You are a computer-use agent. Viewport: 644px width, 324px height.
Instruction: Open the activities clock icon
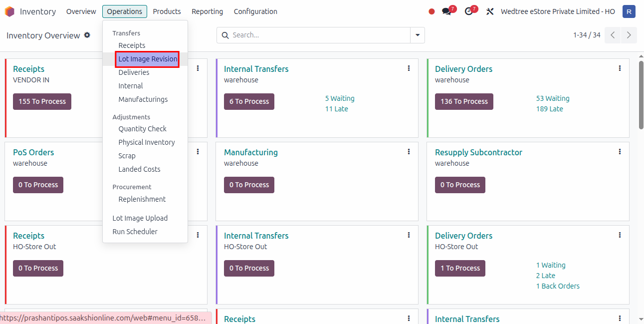tap(468, 11)
